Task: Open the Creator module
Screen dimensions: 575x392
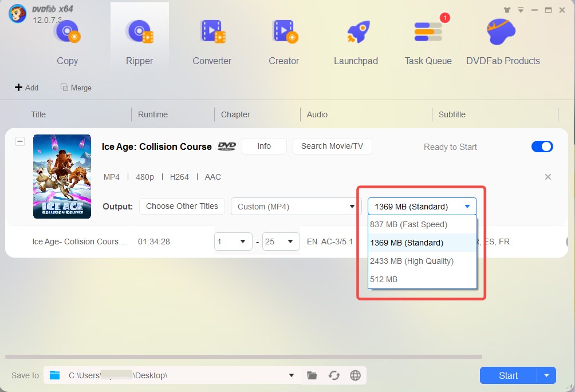Action: 284,41
